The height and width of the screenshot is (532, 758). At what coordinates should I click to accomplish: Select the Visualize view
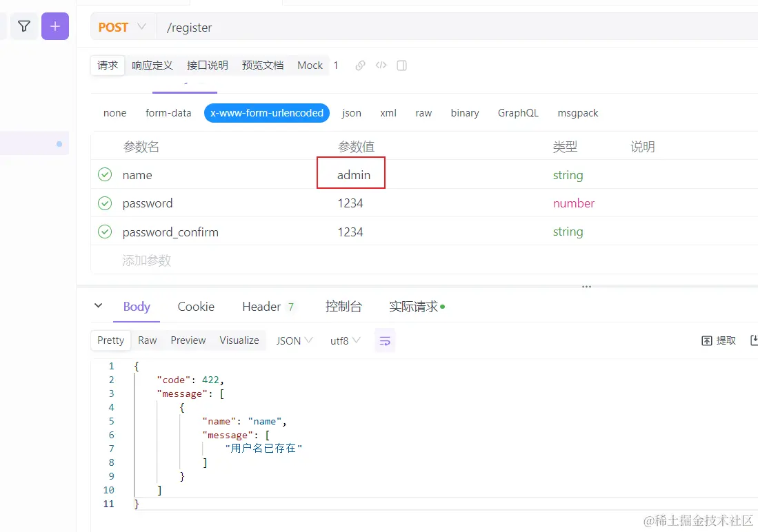(x=239, y=340)
